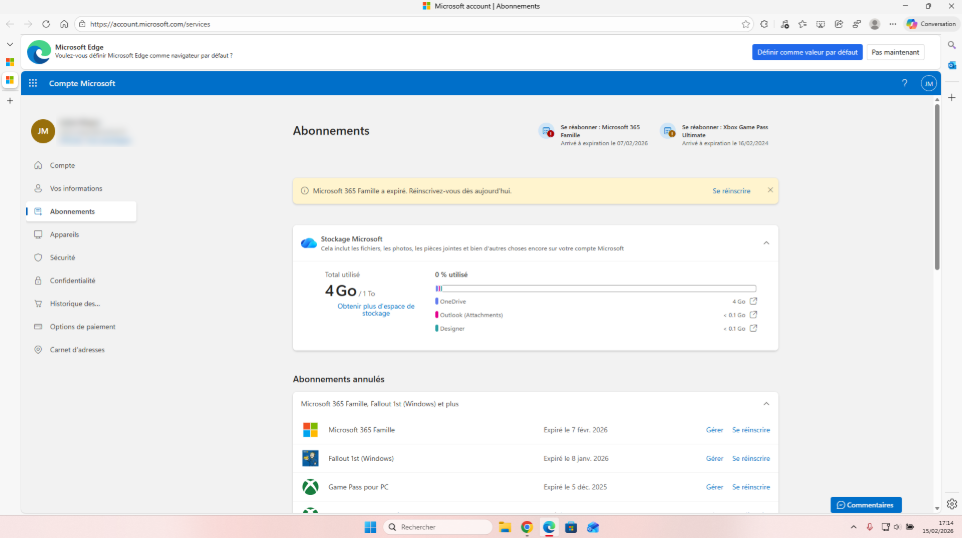Click the taskbar Rechercher search box
Viewport: 962px width, 538px height.
click(437, 527)
